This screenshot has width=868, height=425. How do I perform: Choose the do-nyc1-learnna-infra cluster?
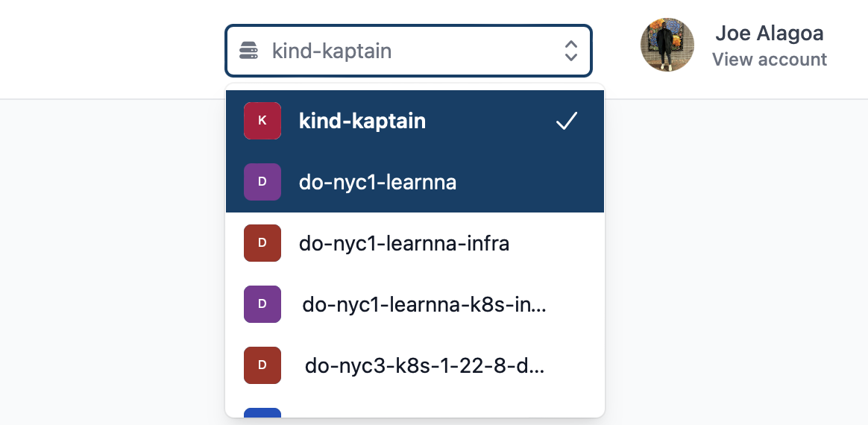(x=404, y=243)
